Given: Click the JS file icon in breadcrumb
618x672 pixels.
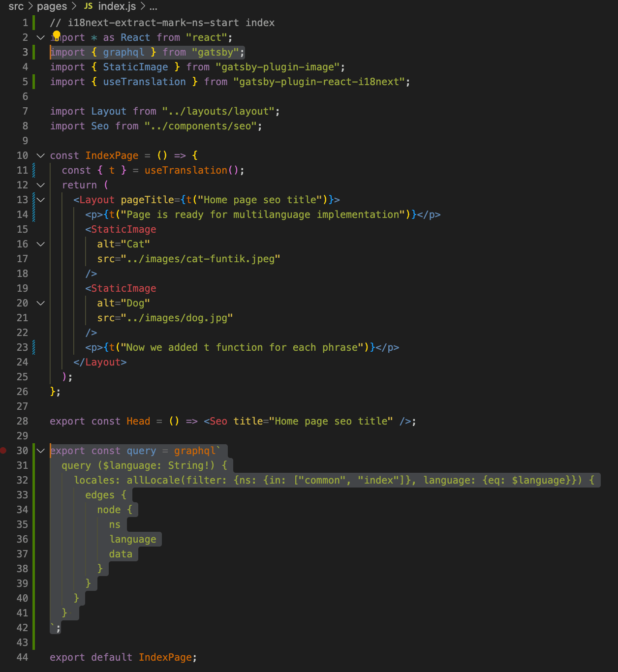Looking at the screenshot, I should pyautogui.click(x=89, y=6).
